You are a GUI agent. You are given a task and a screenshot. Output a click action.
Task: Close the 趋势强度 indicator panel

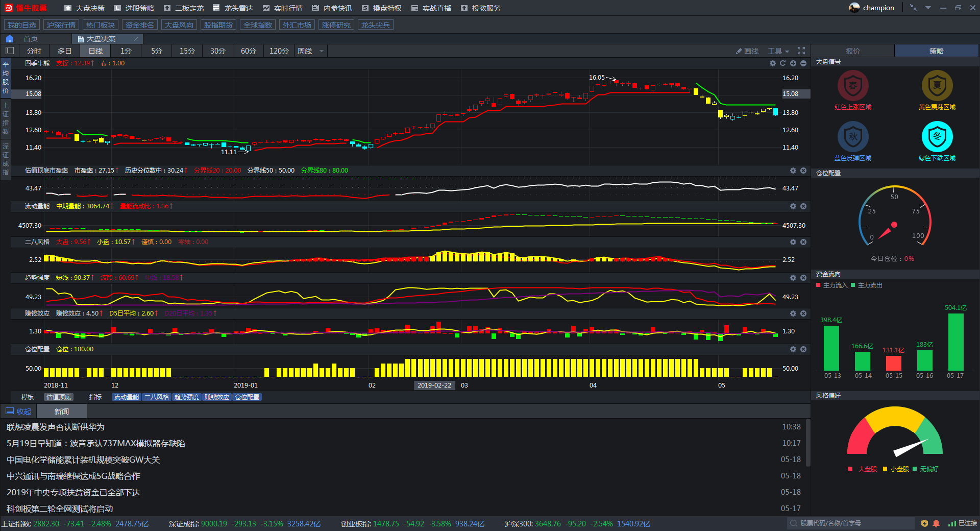pos(803,278)
